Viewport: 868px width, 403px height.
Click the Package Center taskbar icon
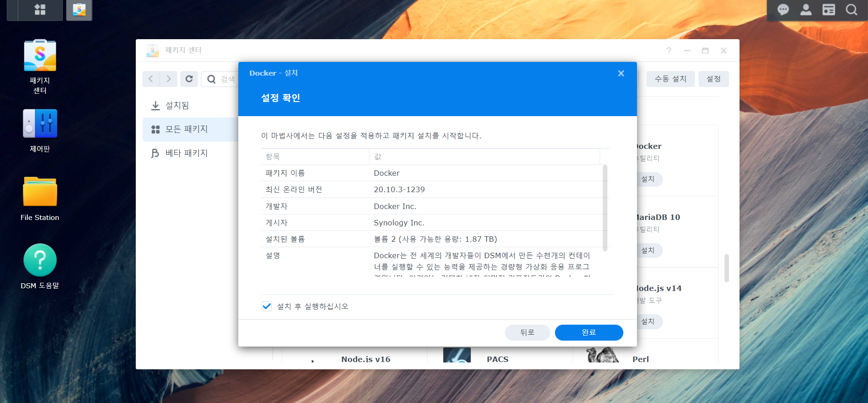coord(79,10)
